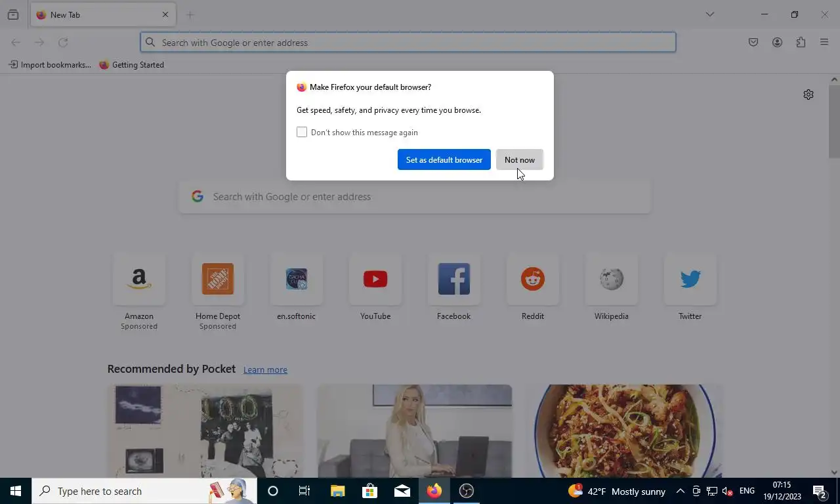The image size is (840, 504).
Task: Open Cortana circle icon
Action: point(273,491)
